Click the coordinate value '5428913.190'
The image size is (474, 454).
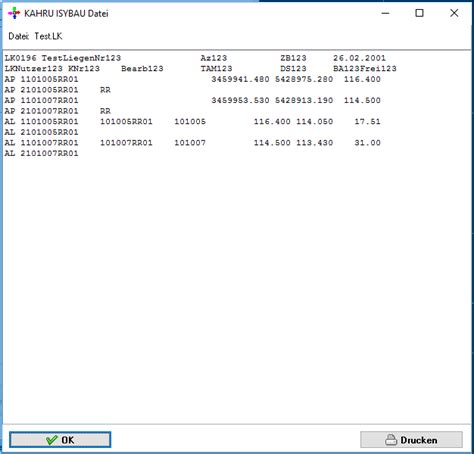(304, 100)
